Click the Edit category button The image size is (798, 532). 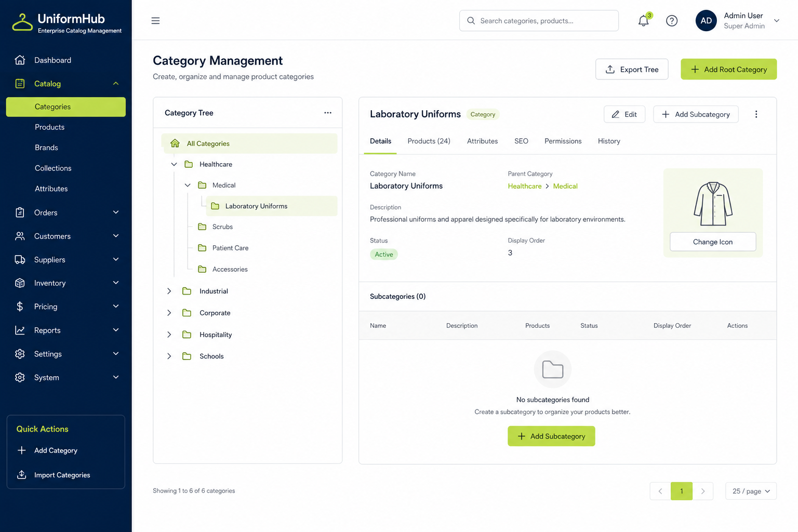(x=624, y=114)
